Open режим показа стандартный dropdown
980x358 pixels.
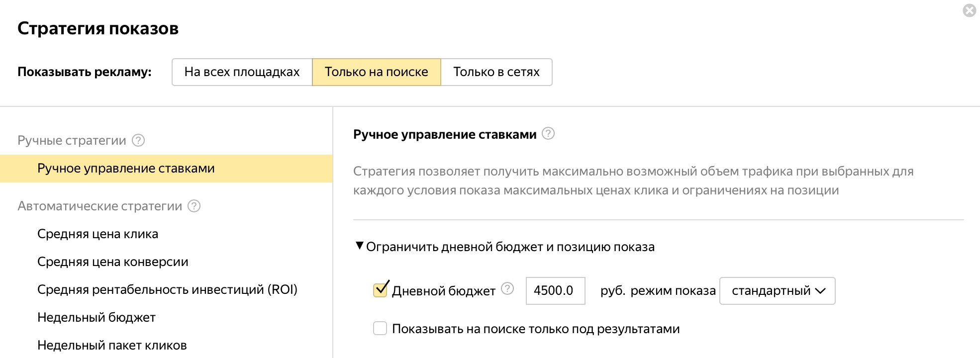click(777, 291)
